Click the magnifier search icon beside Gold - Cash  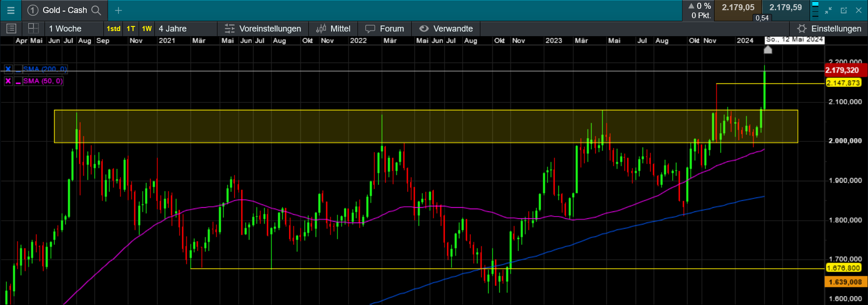(96, 10)
